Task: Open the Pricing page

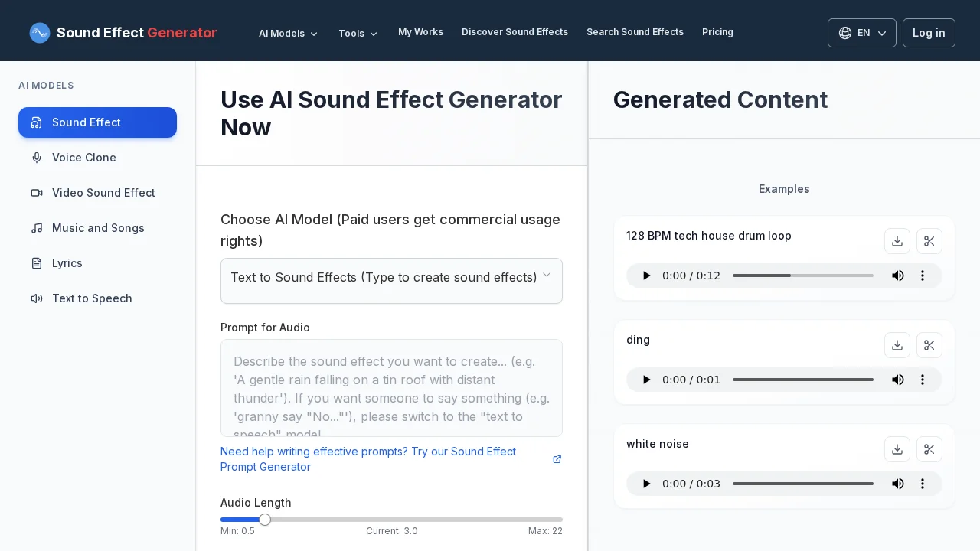Action: pos(717,32)
